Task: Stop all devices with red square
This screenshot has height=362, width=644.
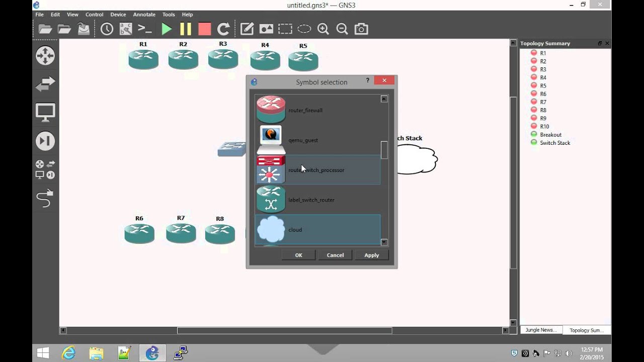Action: pyautogui.click(x=204, y=29)
